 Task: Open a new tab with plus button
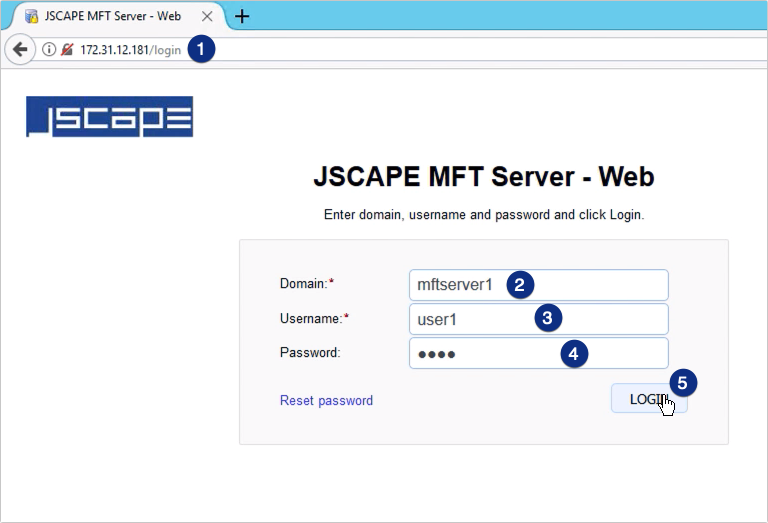[x=242, y=17]
